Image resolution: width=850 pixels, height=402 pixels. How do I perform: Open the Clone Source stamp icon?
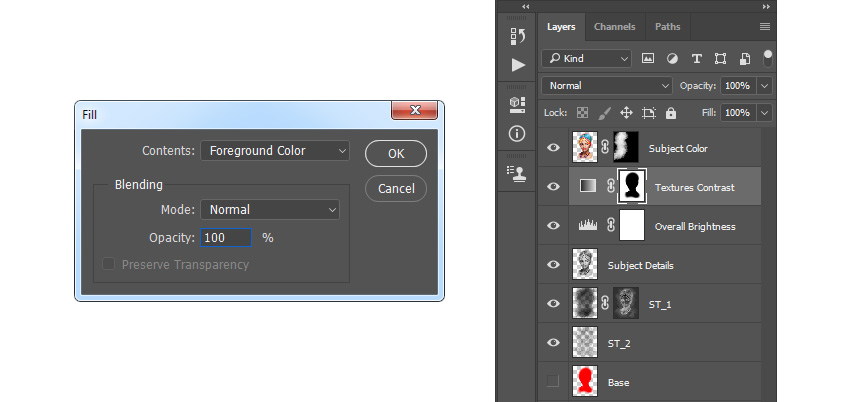coord(518,172)
